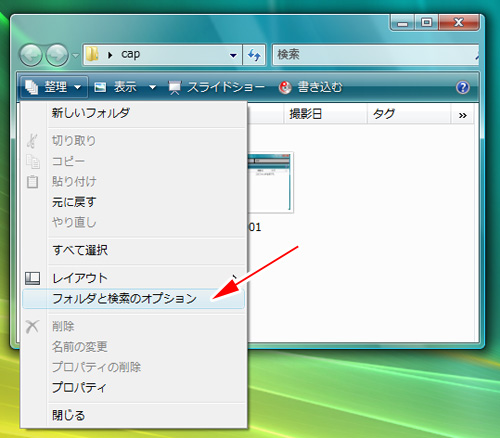The width and height of the screenshot is (500, 438).
Task: Open フォルダと検索のオプション menu entry
Action: click(133, 299)
